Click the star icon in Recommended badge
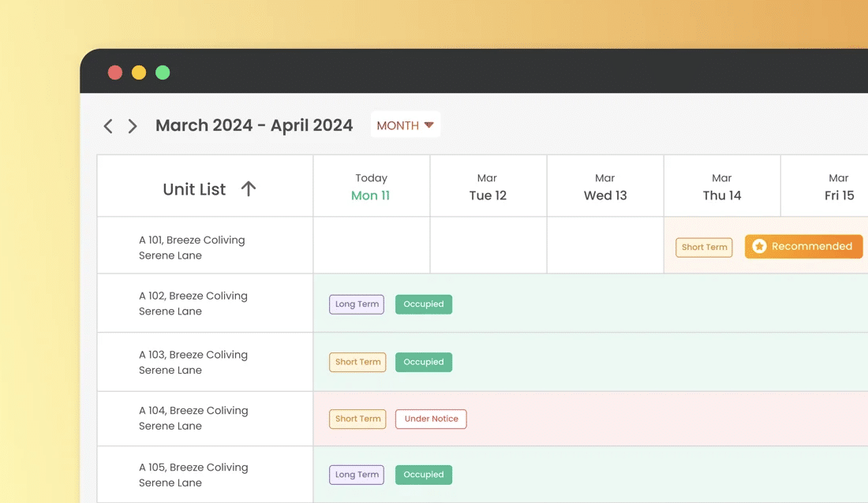 point(759,247)
